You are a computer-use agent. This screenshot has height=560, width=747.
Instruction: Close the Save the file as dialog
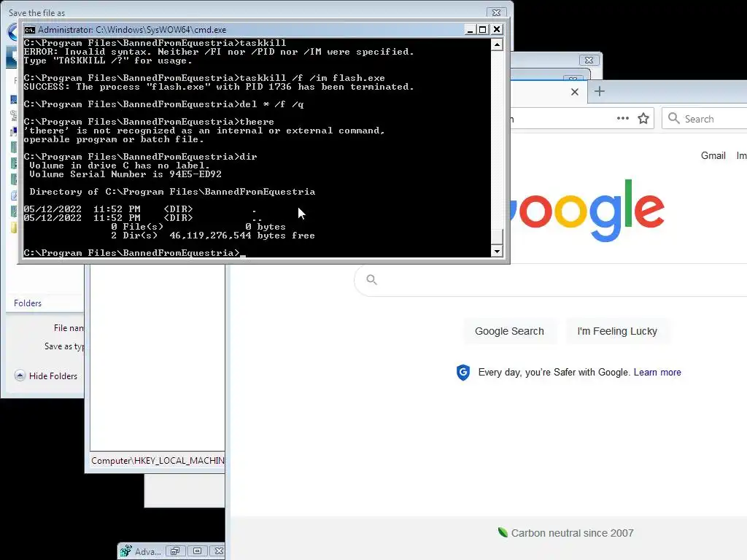point(496,12)
